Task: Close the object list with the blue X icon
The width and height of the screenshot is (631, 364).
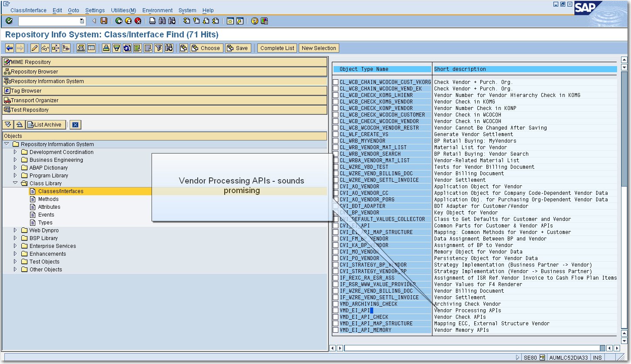Action: (75, 125)
